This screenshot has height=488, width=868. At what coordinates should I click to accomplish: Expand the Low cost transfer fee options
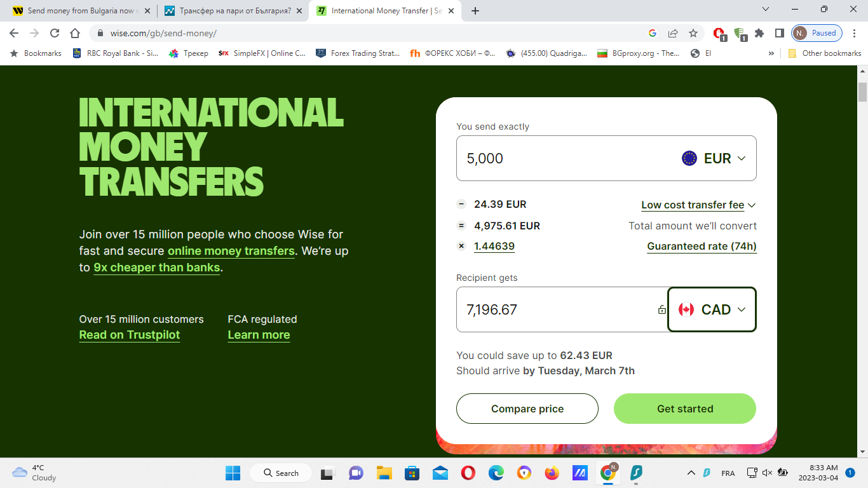(698, 205)
